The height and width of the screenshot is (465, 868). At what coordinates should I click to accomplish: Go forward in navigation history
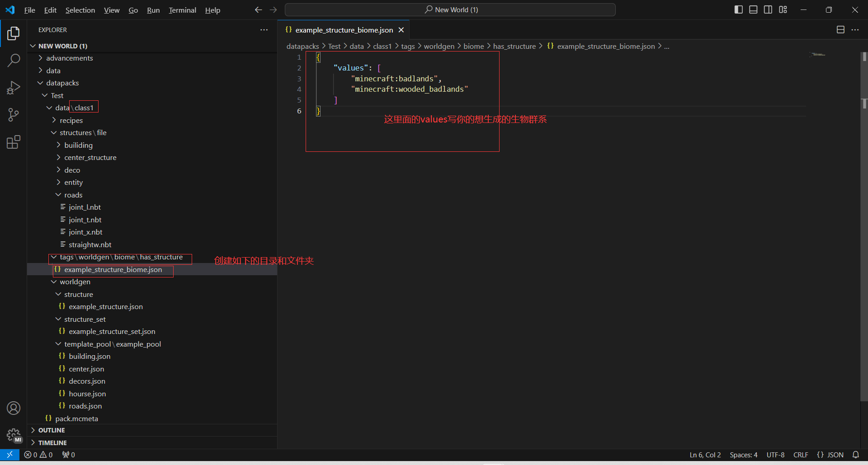(x=273, y=10)
